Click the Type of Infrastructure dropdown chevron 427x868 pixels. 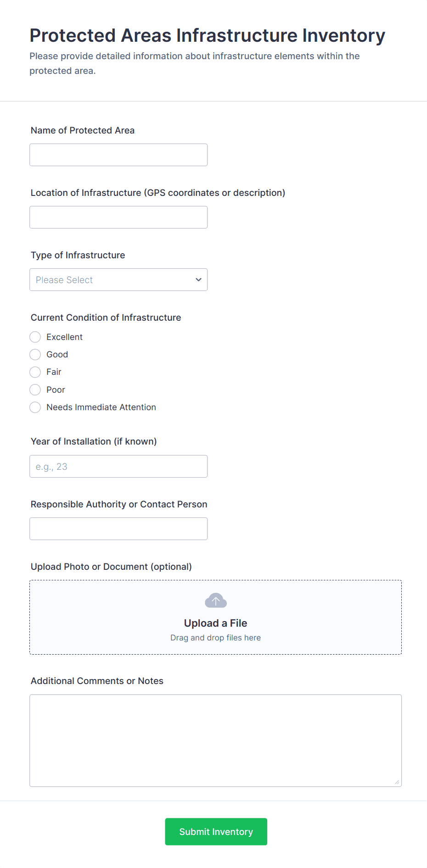[198, 280]
